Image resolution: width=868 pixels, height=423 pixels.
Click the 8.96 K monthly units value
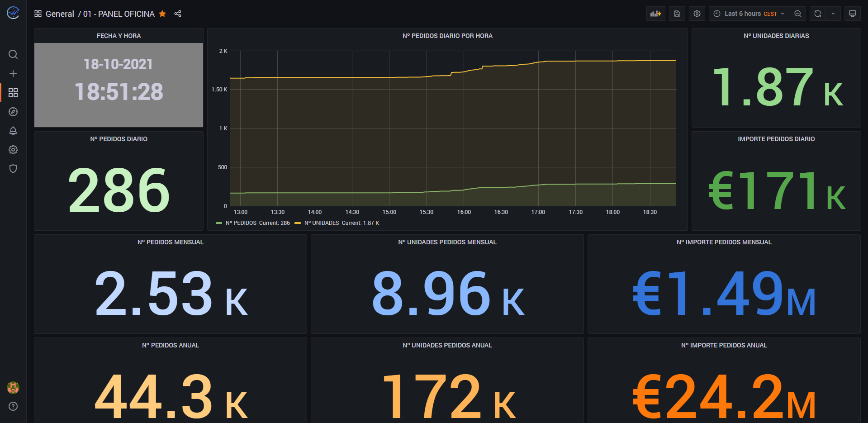448,294
